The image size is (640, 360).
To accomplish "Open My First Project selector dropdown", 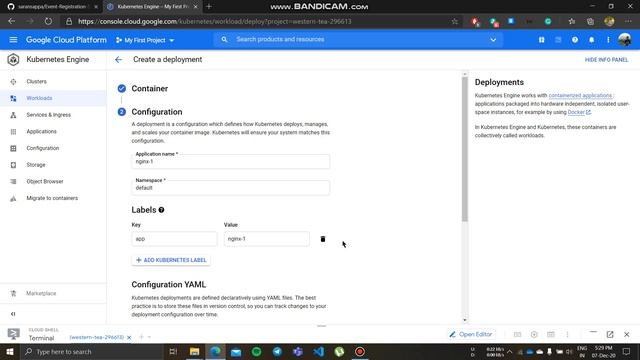I will click(145, 40).
